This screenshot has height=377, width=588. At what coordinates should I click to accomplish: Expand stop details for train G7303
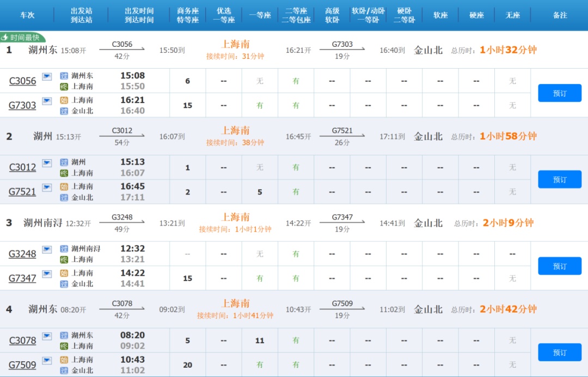pos(47,100)
